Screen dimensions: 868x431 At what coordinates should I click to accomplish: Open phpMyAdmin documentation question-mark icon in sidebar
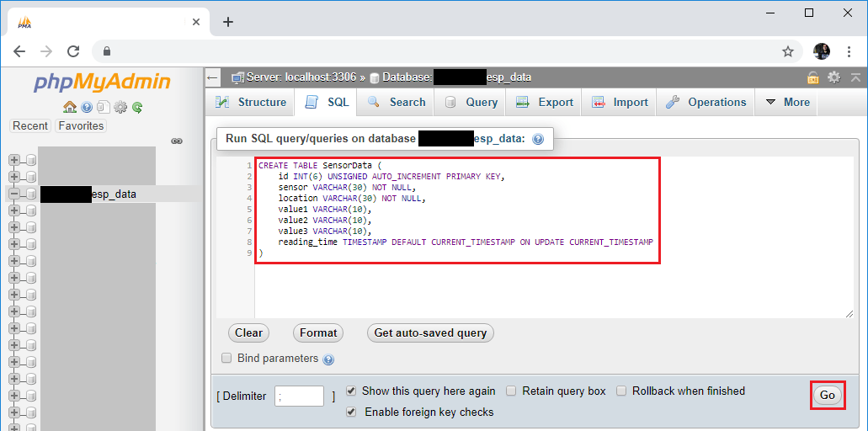click(x=87, y=107)
